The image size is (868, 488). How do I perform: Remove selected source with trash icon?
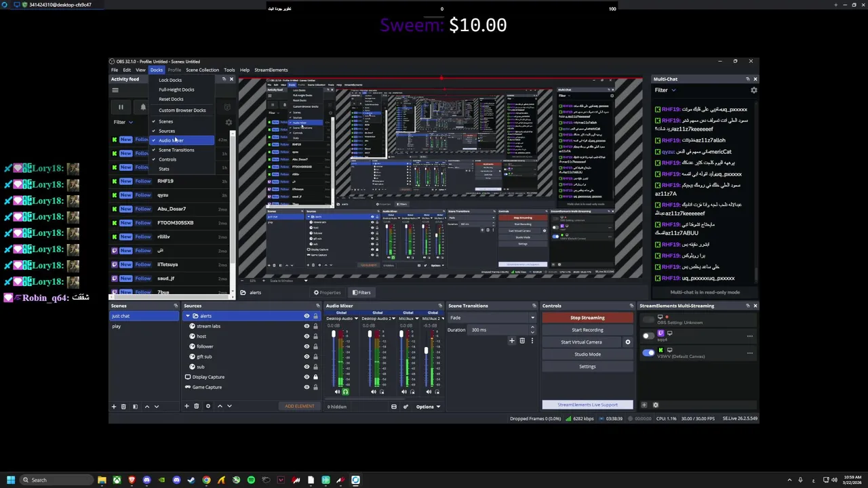197,407
